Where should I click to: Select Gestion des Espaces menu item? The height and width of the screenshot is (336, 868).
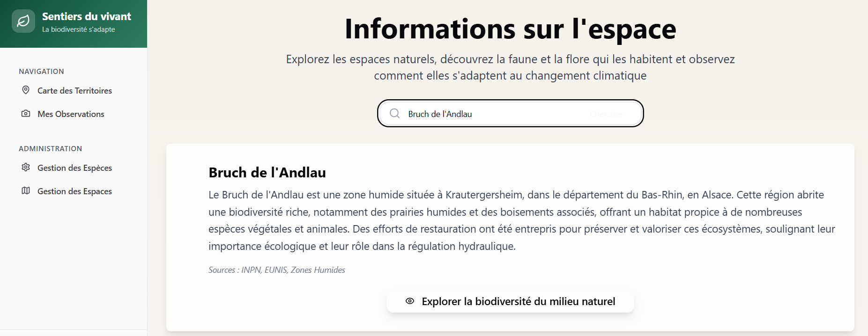(x=74, y=191)
